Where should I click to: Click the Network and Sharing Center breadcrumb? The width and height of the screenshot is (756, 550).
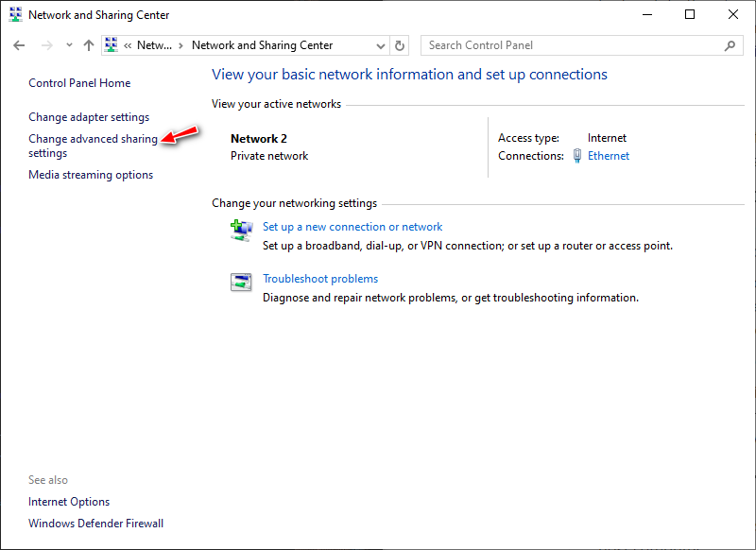263,45
